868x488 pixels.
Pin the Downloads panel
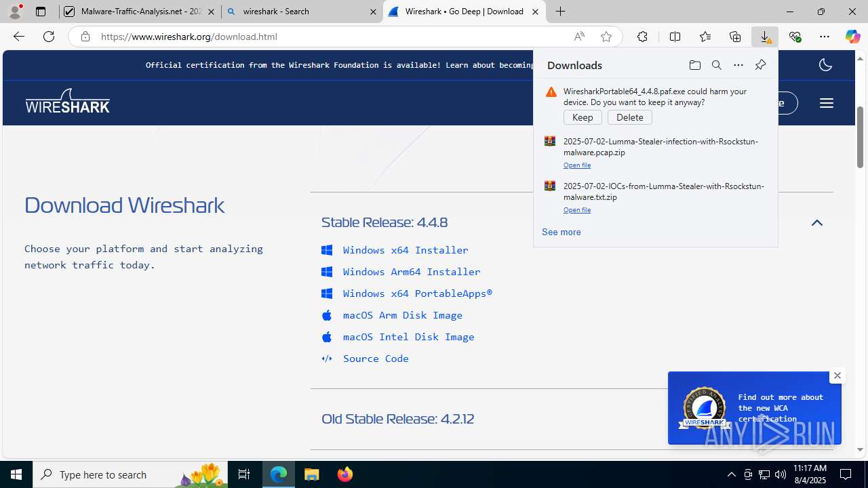(x=760, y=65)
